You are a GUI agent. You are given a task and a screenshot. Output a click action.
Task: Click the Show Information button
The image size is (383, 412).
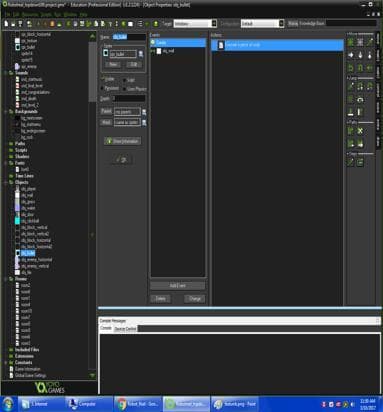123,141
